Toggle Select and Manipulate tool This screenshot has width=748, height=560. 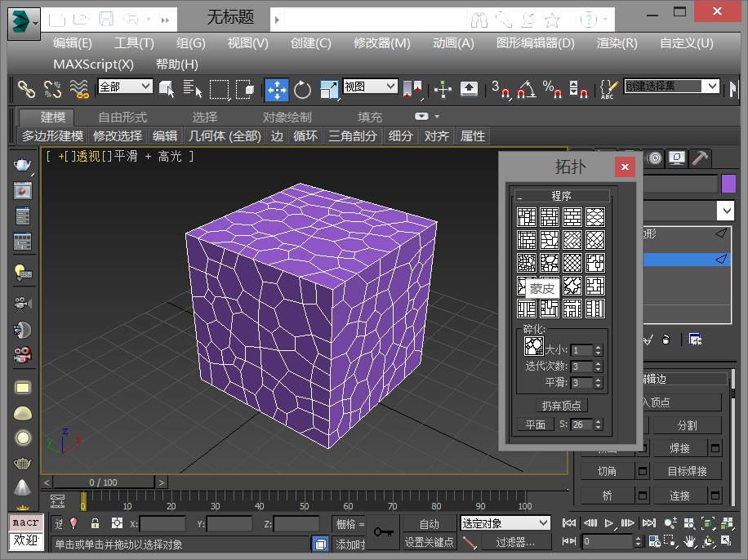(443, 89)
